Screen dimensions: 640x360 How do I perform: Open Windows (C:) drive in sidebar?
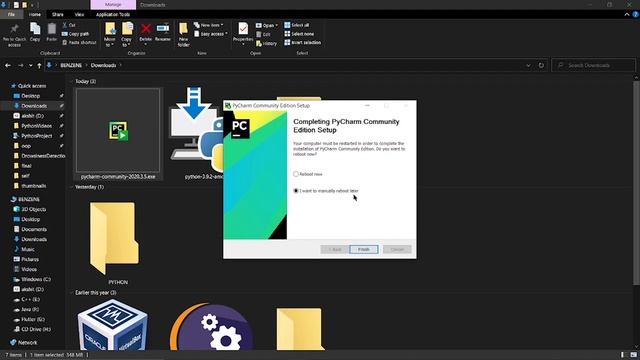coord(36,279)
